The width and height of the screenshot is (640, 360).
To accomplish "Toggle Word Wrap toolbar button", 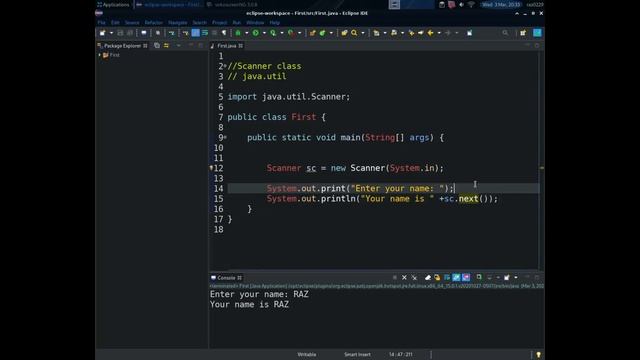I will [205, 33].
